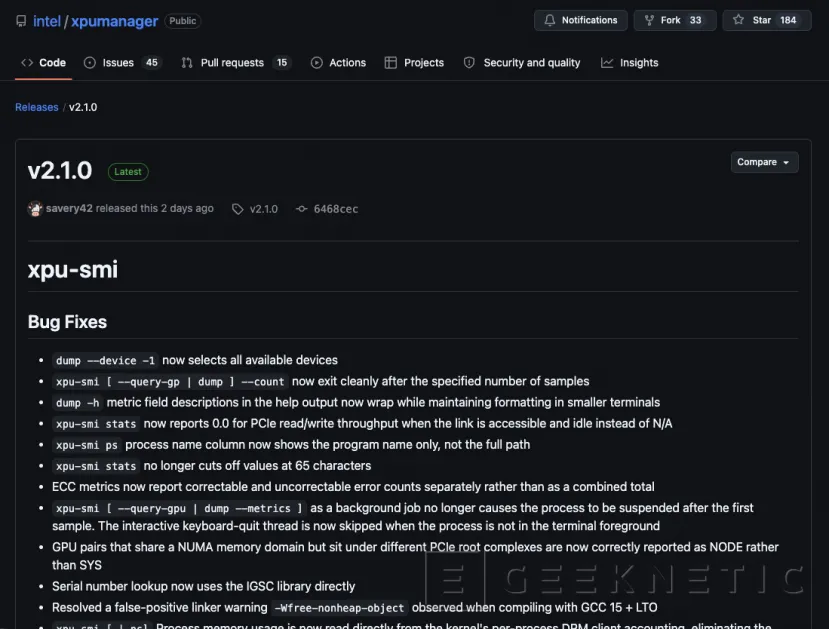Image resolution: width=829 pixels, height=629 pixels.
Task: Go to Releases breadcrumb link
Action: pyautogui.click(x=36, y=107)
